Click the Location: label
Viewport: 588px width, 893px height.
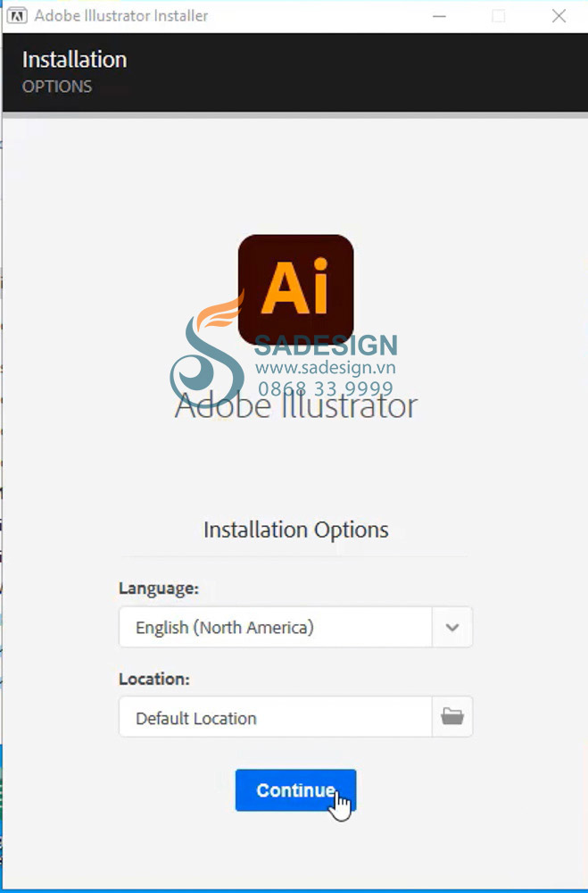point(154,679)
